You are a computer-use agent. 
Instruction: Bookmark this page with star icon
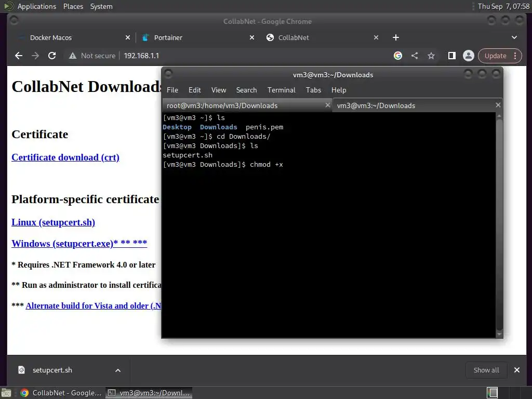[431, 56]
